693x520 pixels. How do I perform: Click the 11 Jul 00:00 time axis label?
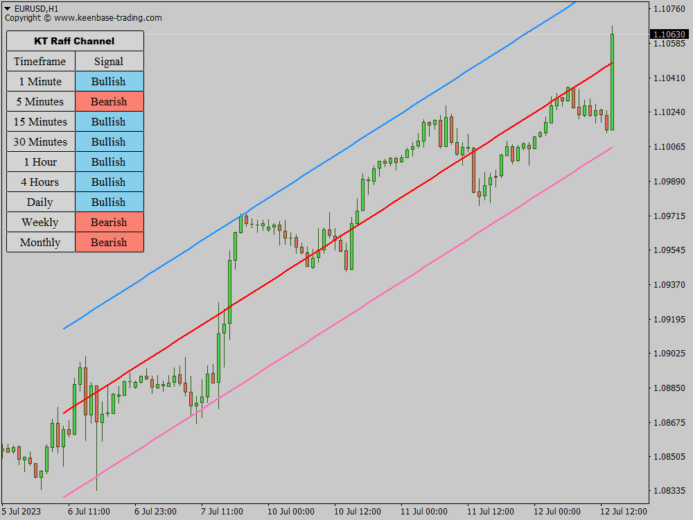(424, 512)
